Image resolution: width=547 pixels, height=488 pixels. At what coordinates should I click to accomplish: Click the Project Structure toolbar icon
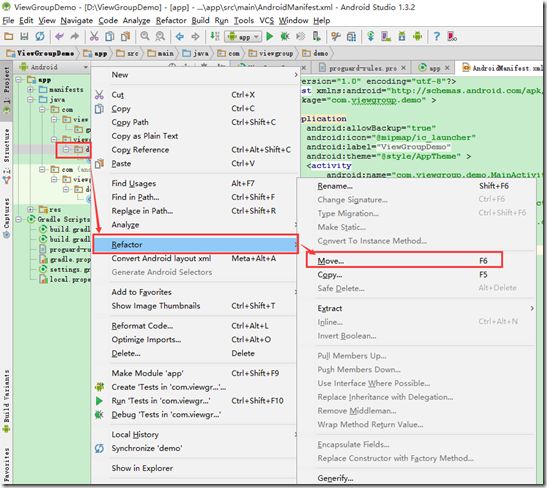[351, 36]
